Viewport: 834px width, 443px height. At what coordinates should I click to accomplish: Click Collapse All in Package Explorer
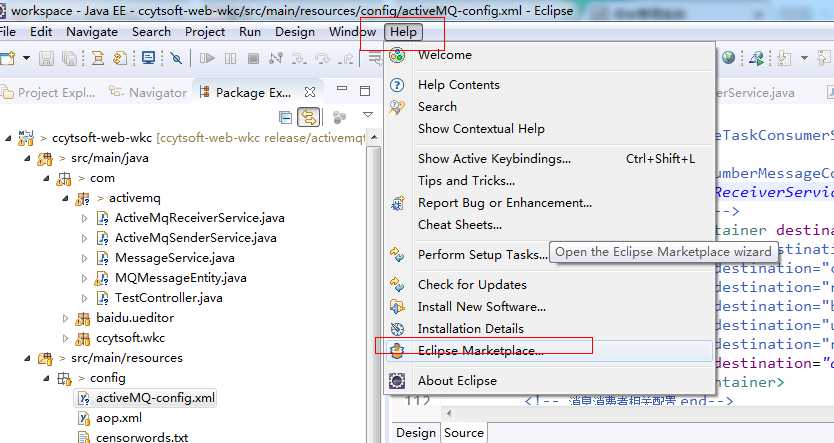click(286, 117)
